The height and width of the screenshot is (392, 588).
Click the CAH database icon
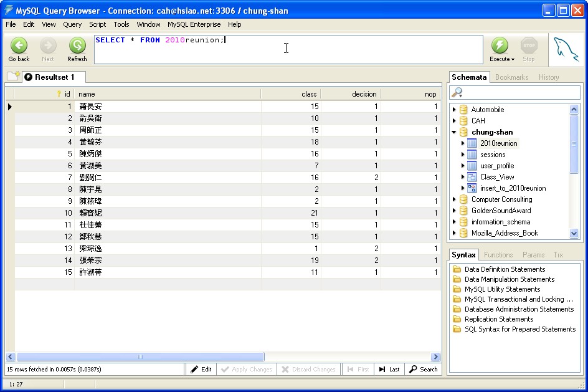pyautogui.click(x=463, y=121)
